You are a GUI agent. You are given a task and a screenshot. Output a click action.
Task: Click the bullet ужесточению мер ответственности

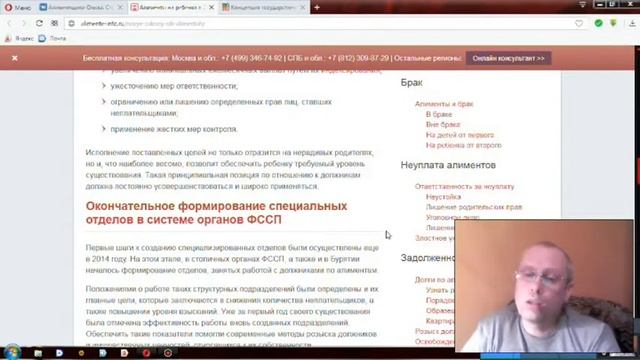174,86
